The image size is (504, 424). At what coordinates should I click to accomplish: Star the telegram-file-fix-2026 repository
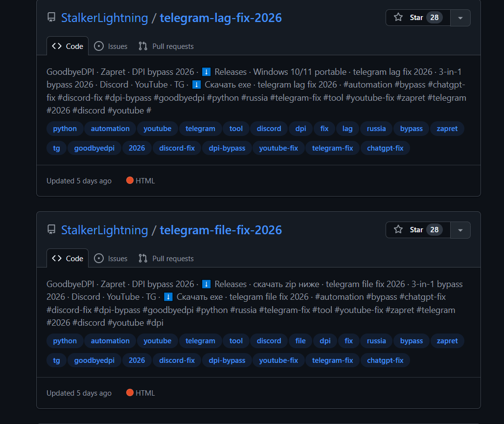pyautogui.click(x=418, y=230)
